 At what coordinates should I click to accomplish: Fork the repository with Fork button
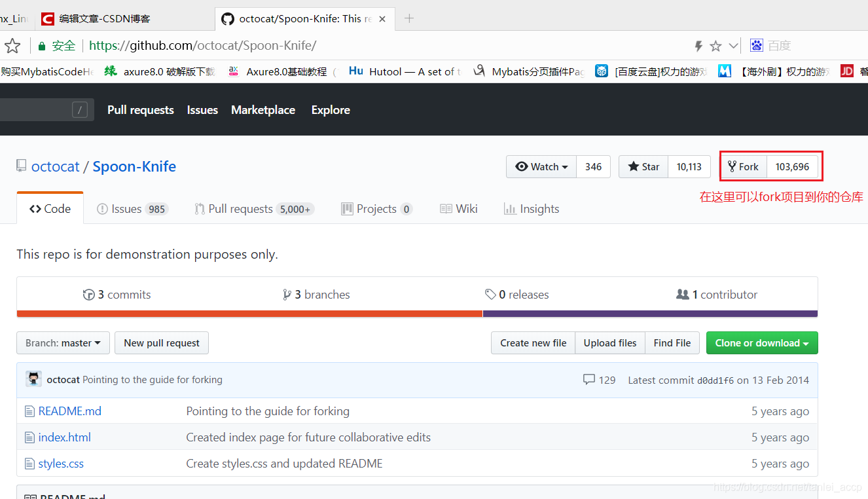tap(744, 167)
